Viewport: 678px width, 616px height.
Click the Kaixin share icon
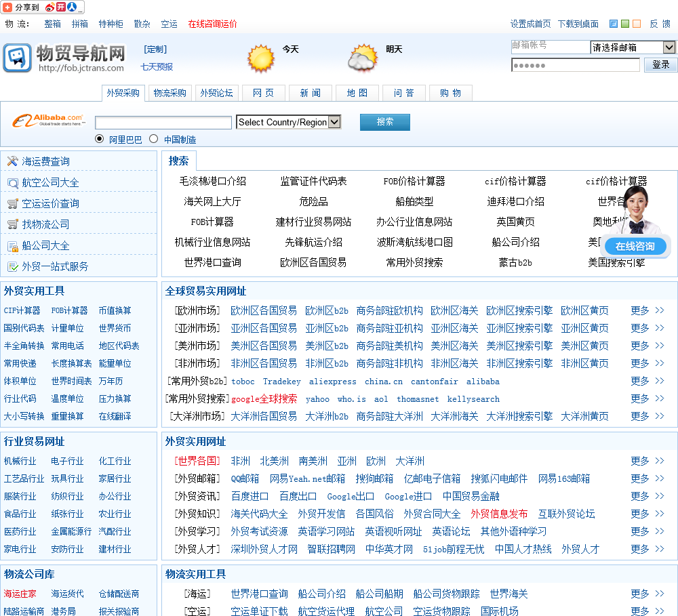coord(61,7)
